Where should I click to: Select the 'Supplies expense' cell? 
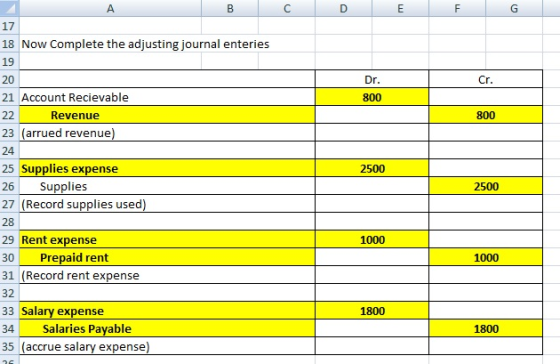167,168
